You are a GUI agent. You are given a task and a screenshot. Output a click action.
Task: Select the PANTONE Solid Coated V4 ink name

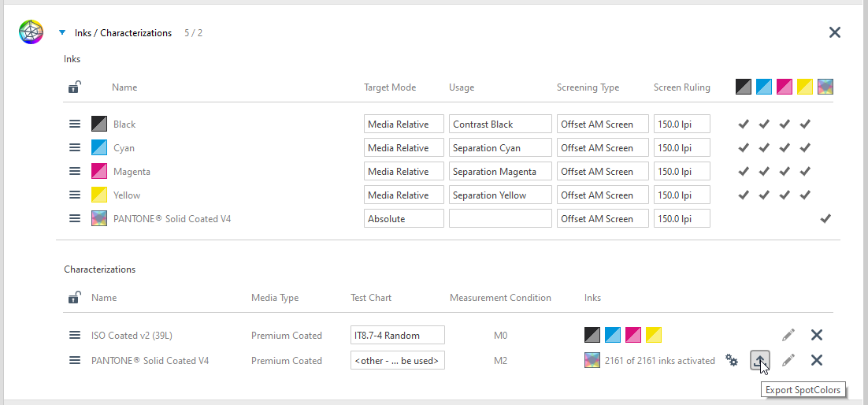172,219
